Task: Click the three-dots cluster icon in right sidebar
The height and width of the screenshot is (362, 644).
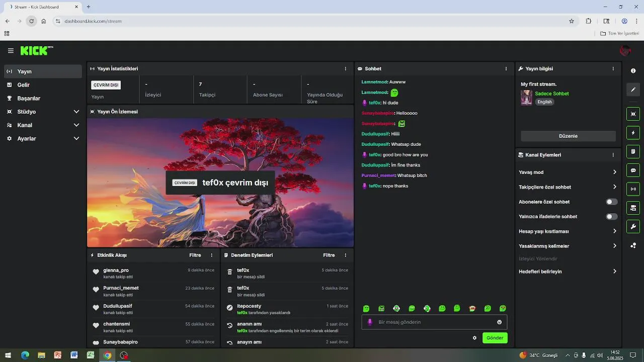Action: pos(633,245)
